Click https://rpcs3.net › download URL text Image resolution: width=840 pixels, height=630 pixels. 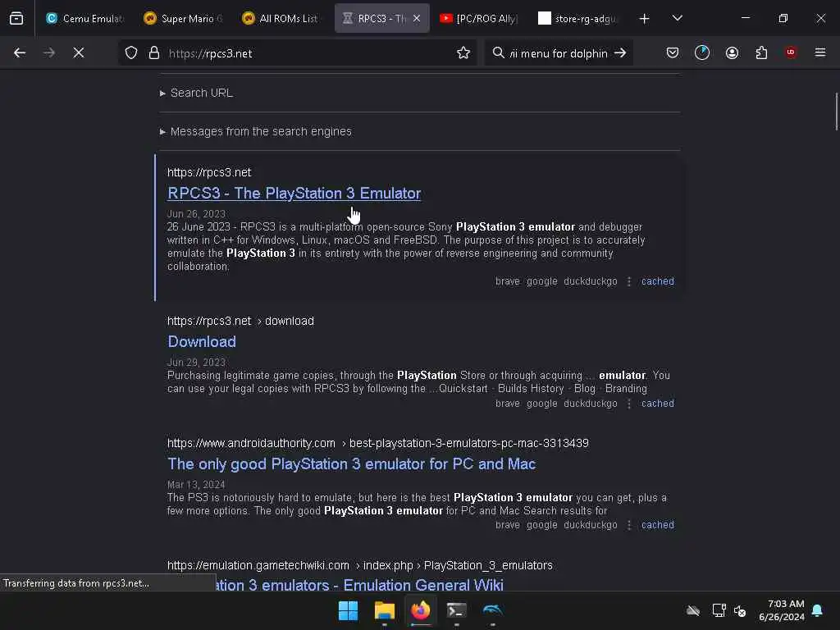(x=240, y=321)
